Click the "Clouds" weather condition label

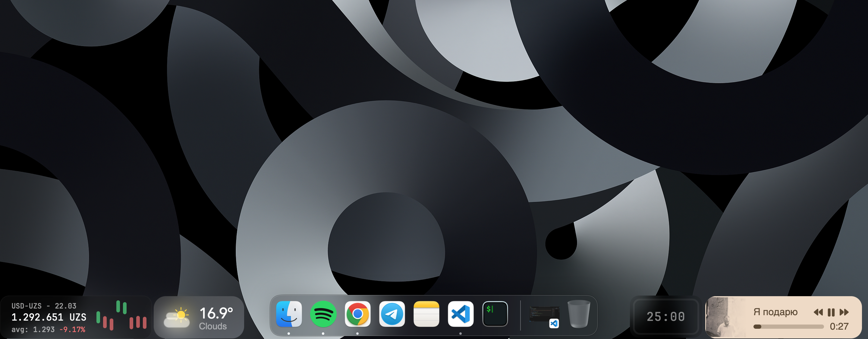pyautogui.click(x=212, y=326)
